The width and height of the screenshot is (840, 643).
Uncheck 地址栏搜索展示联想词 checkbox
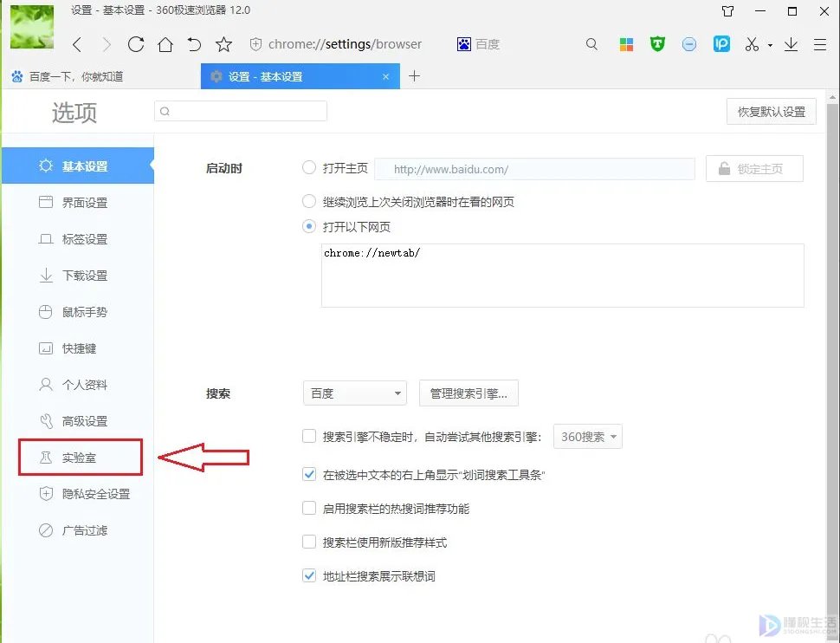[x=309, y=576]
